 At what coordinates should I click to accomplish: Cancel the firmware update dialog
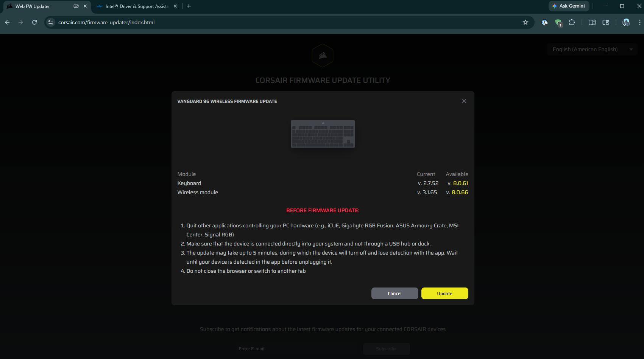click(x=395, y=293)
